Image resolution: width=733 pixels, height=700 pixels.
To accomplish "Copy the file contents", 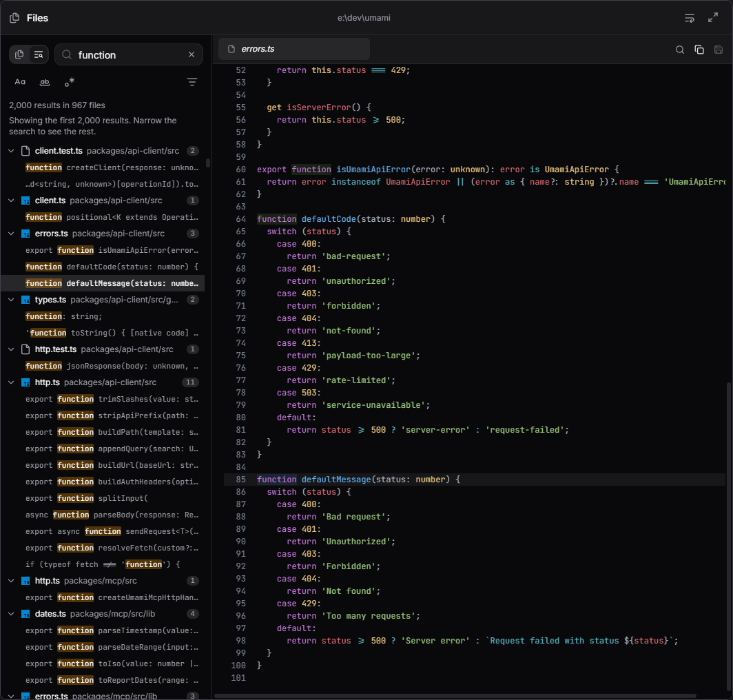I will coord(699,50).
